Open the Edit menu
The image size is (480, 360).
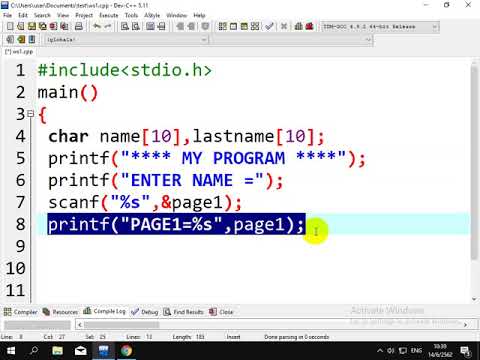coord(23,15)
